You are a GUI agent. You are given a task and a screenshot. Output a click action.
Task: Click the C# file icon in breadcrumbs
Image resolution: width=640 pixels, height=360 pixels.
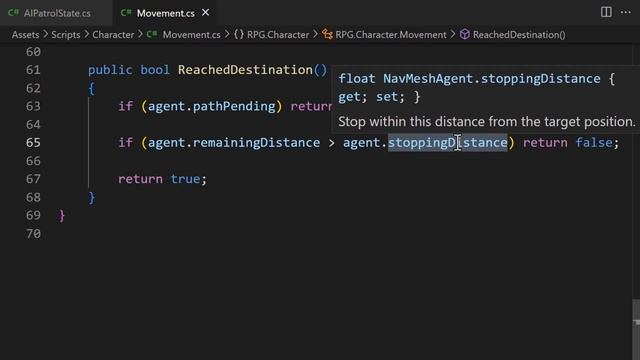pyautogui.click(x=152, y=34)
